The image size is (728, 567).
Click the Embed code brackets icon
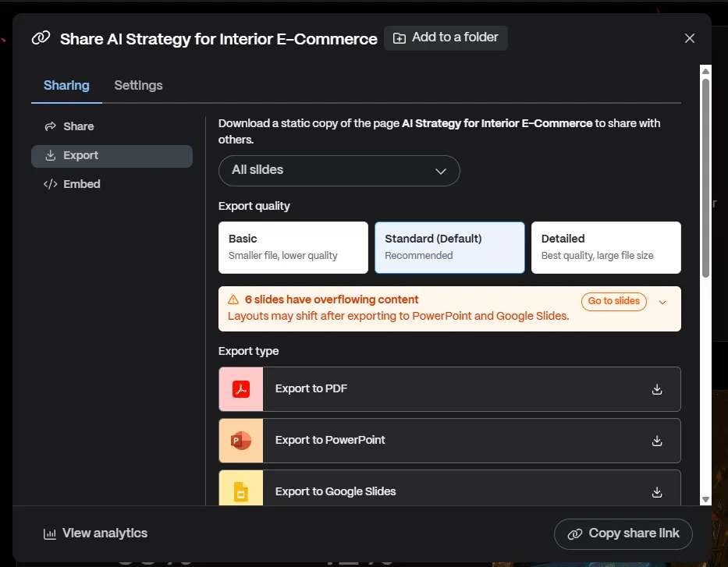tap(50, 184)
